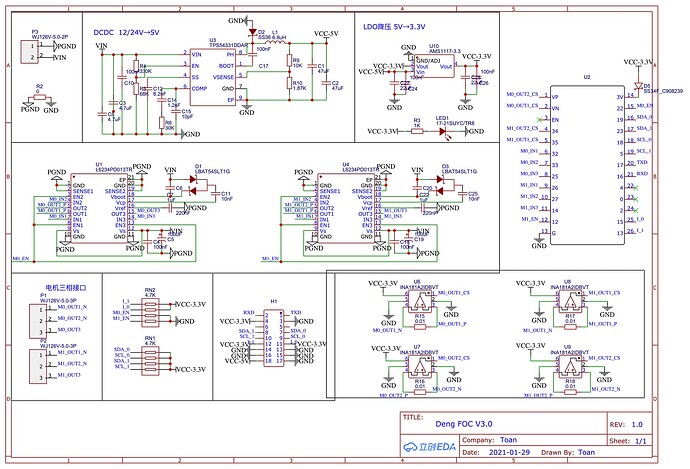The width and height of the screenshot is (690, 469).
Task: Select the U8 INA181A2IDBVT amplifier
Action: tap(570, 301)
